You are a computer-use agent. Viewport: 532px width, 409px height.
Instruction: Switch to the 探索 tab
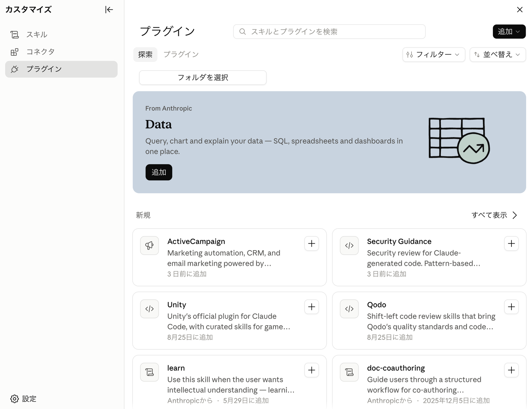click(x=145, y=55)
